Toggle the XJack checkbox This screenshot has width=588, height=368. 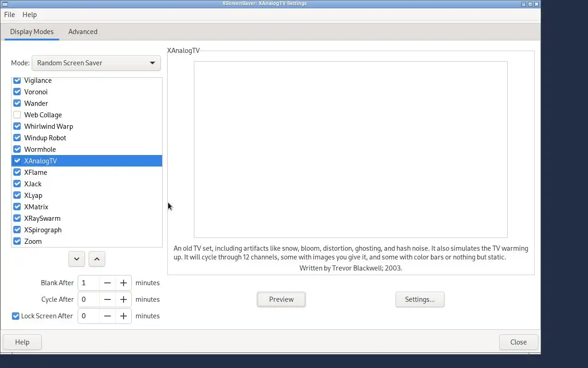(x=17, y=184)
